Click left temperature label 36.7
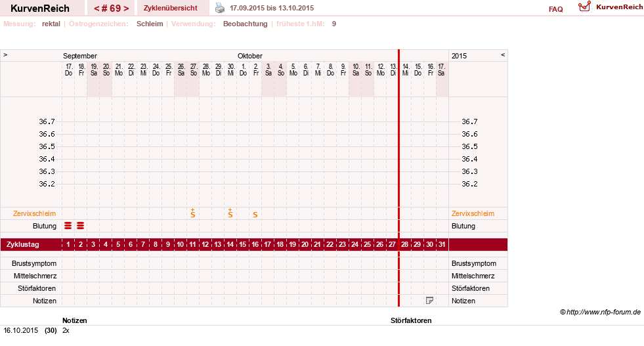This screenshot has width=644, height=346. (47, 121)
